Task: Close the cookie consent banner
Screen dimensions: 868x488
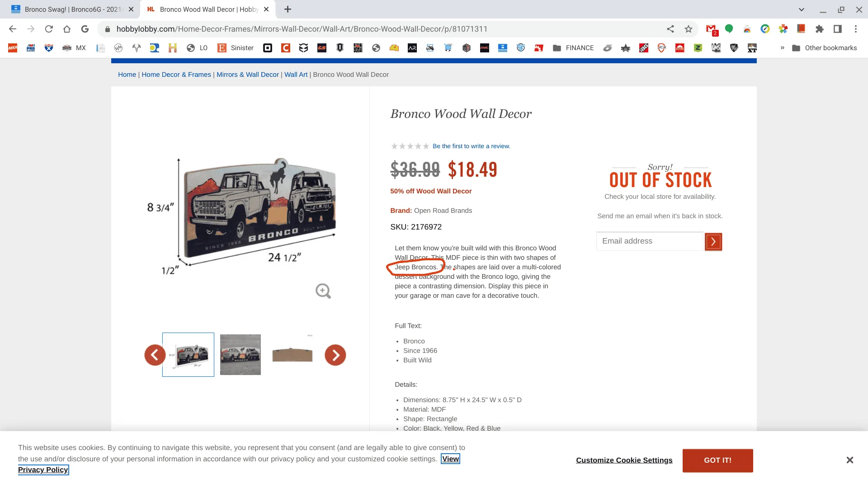Action: coord(850,460)
